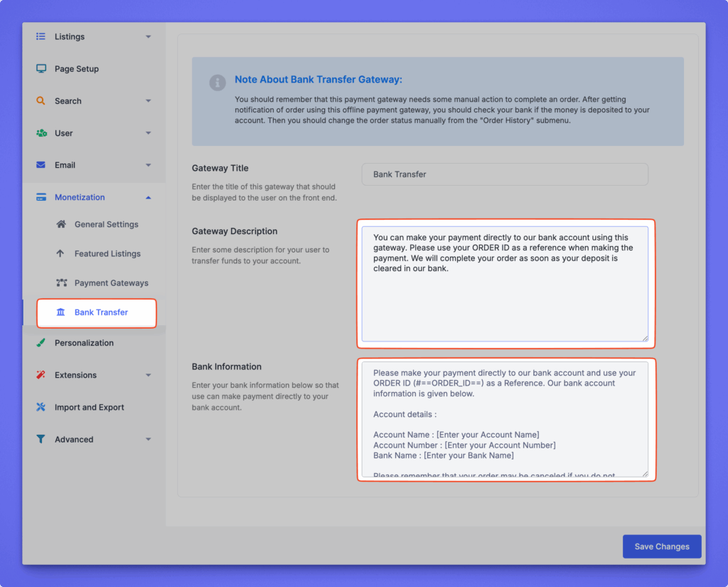Screen dimensions: 728x587
Task: Click inside the Bank Information textarea
Action: pyautogui.click(x=505, y=420)
